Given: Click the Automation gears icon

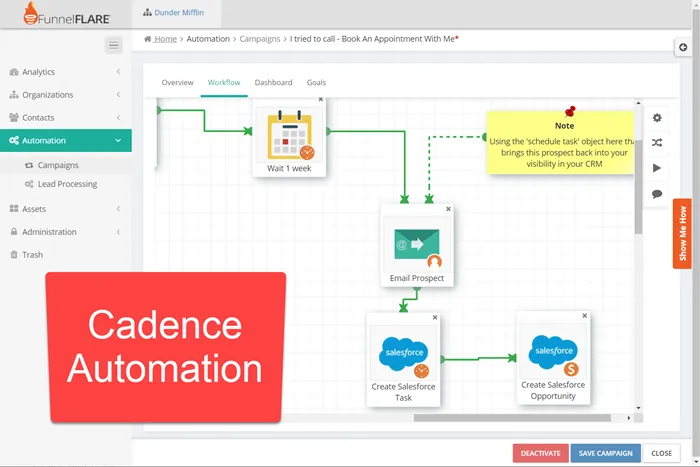Looking at the screenshot, I should (x=14, y=140).
